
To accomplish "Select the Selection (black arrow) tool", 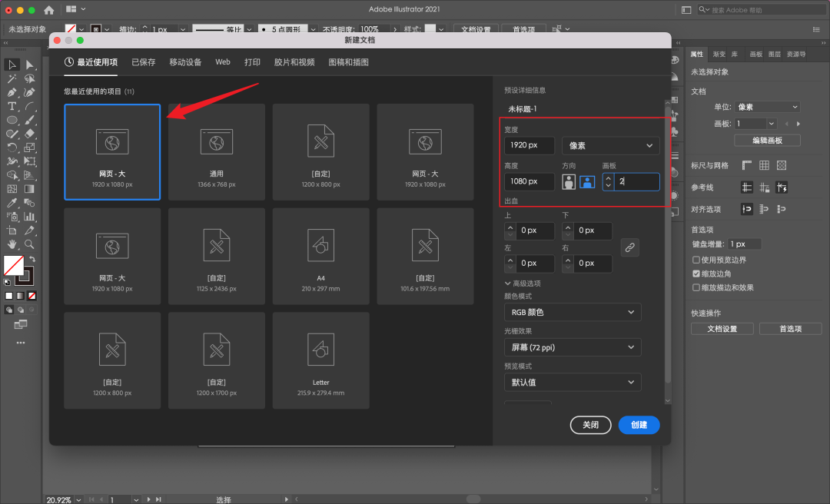I will 12,65.
